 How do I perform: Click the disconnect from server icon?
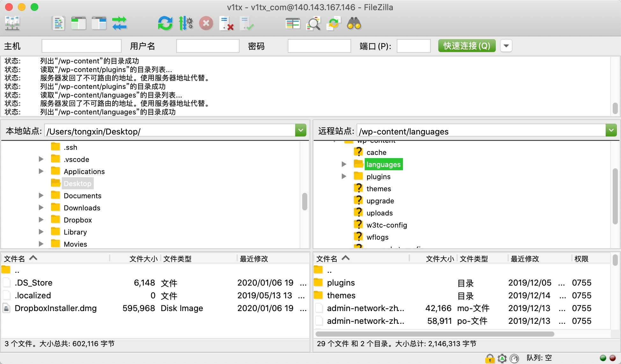[x=226, y=24]
